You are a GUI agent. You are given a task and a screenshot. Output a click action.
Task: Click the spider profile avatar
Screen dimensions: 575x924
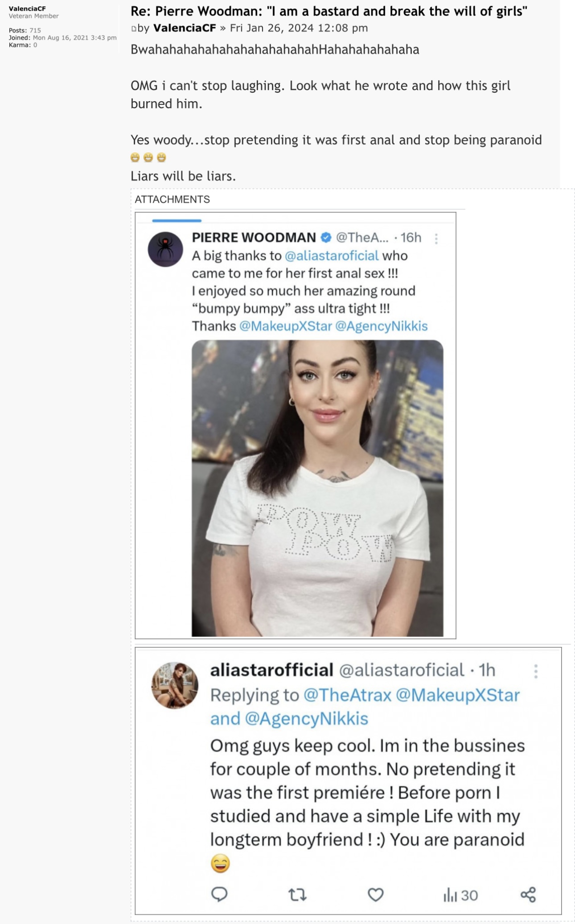click(x=165, y=249)
